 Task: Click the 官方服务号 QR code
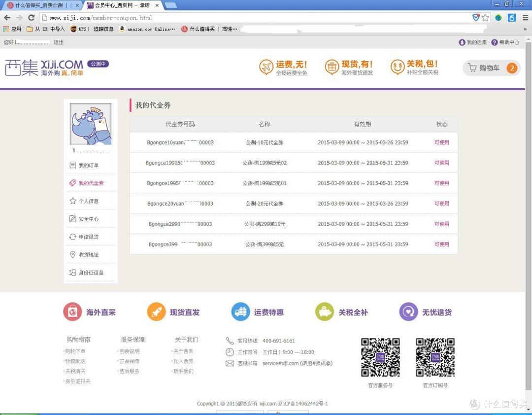(x=380, y=357)
